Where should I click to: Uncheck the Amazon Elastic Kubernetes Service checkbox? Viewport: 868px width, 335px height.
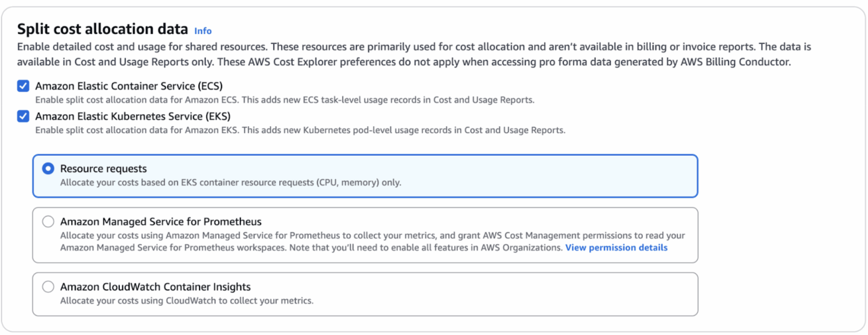[23, 116]
